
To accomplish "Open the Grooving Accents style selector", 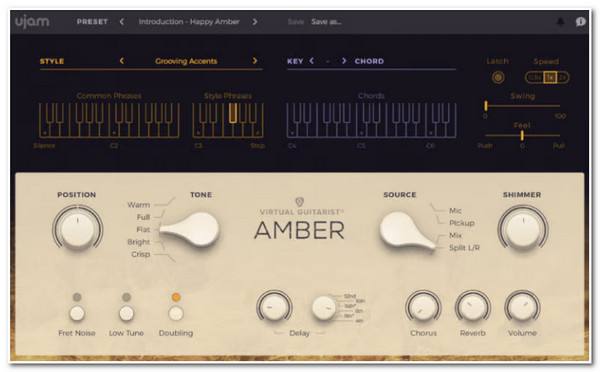I will (186, 61).
